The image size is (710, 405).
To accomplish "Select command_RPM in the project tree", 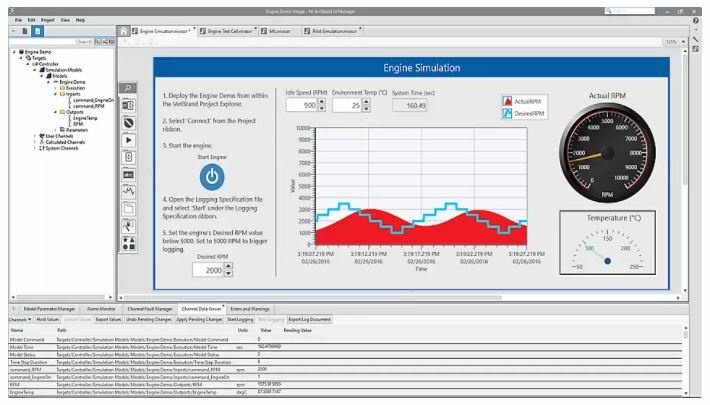I will pos(89,106).
